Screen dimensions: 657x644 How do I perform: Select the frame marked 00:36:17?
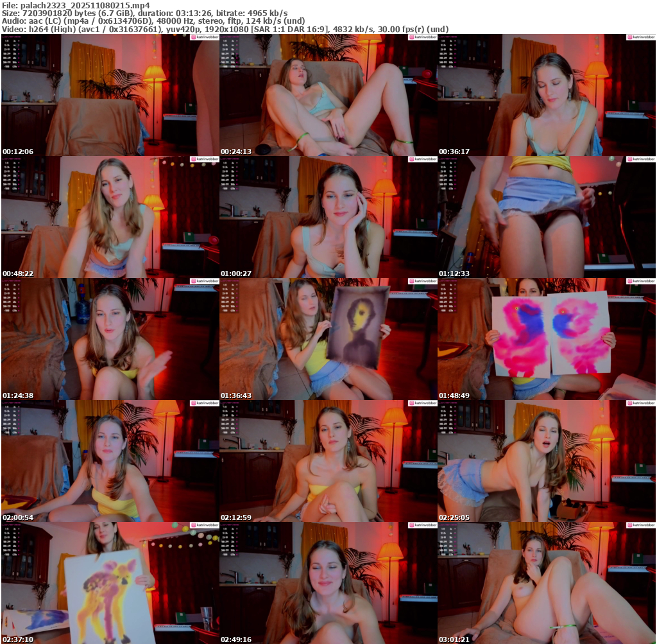coord(546,95)
